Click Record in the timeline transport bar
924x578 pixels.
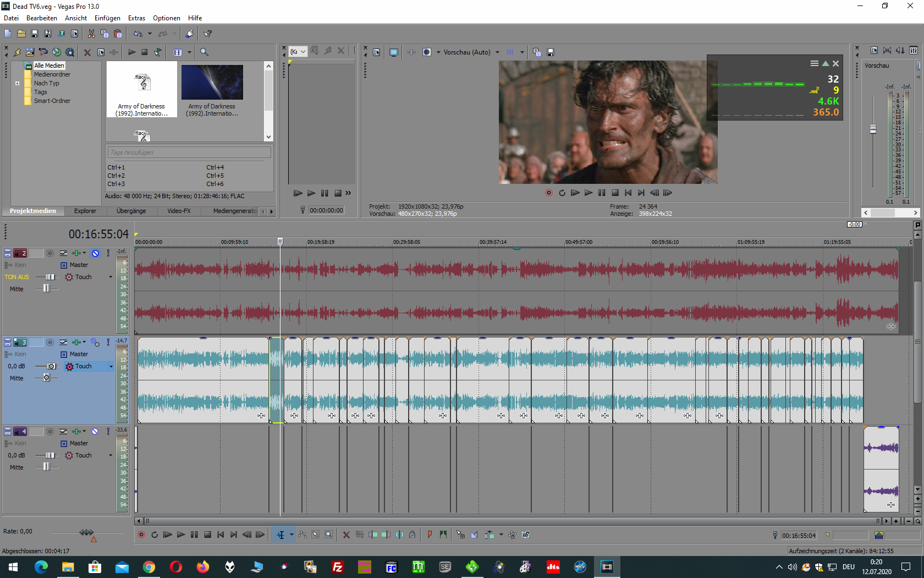[141, 535]
